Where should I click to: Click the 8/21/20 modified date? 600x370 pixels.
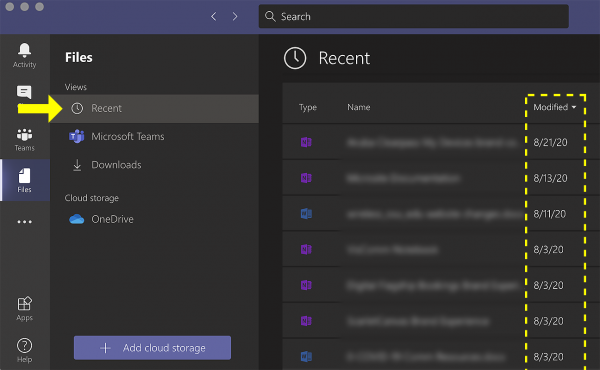[550, 142]
